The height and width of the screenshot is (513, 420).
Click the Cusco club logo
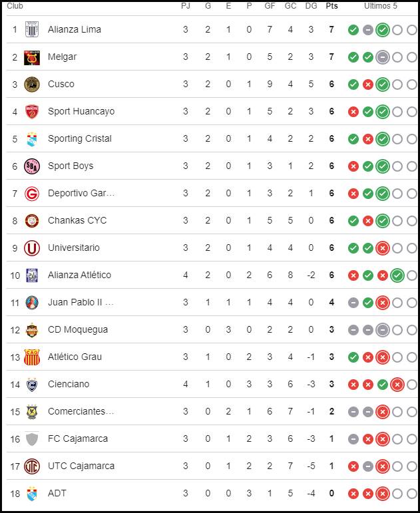pos(32,85)
